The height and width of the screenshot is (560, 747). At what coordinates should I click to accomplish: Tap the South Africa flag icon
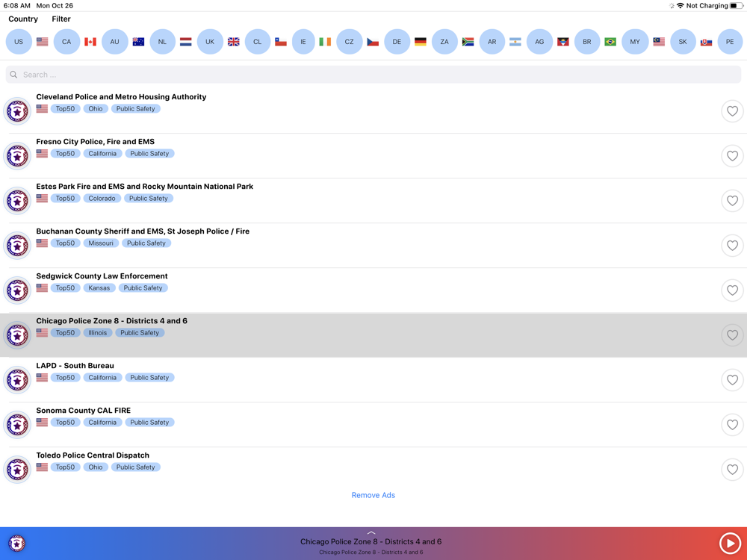(468, 42)
